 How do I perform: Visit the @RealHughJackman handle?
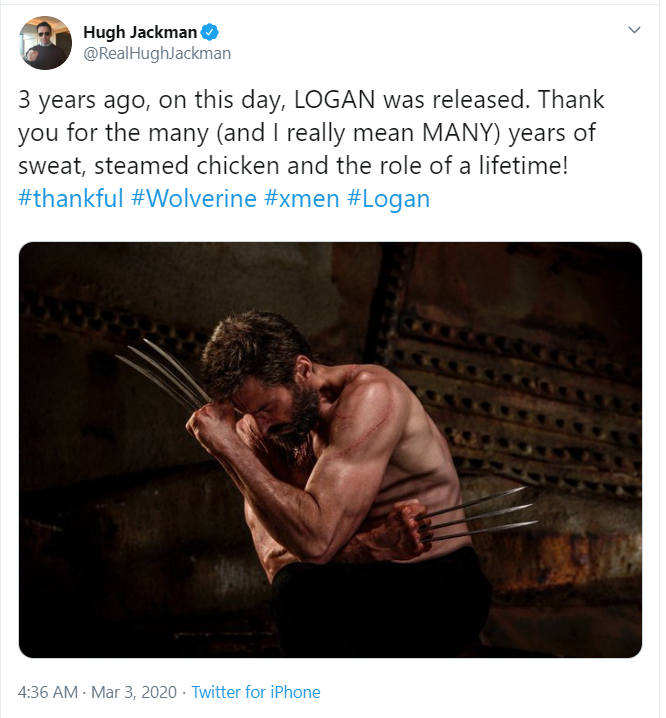(x=156, y=54)
